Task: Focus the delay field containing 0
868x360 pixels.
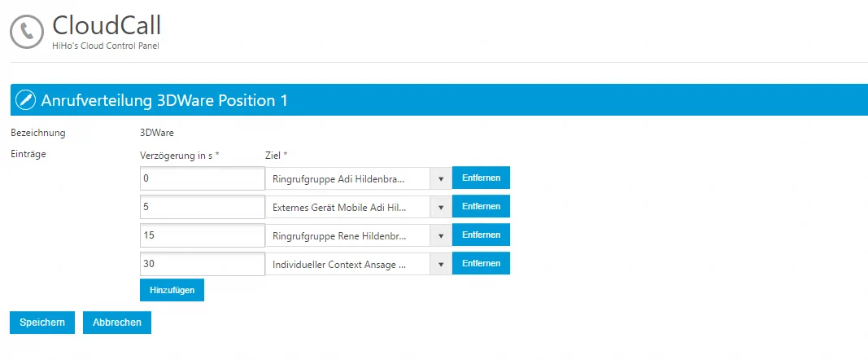Action: pos(203,178)
